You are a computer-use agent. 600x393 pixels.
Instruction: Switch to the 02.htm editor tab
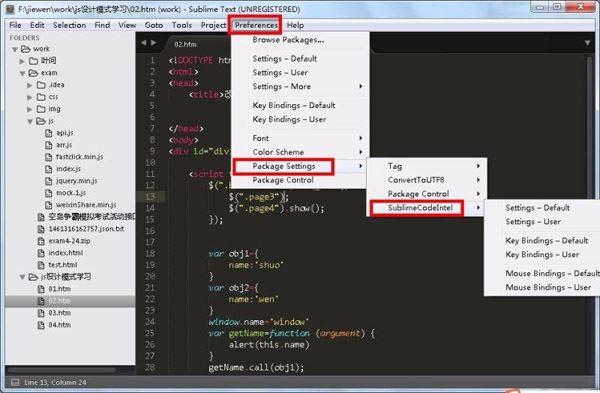tap(185, 44)
